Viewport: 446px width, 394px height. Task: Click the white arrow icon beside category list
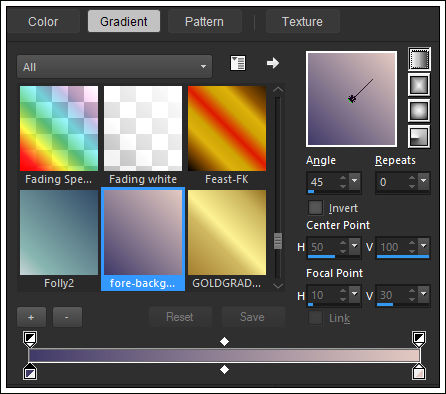click(273, 63)
